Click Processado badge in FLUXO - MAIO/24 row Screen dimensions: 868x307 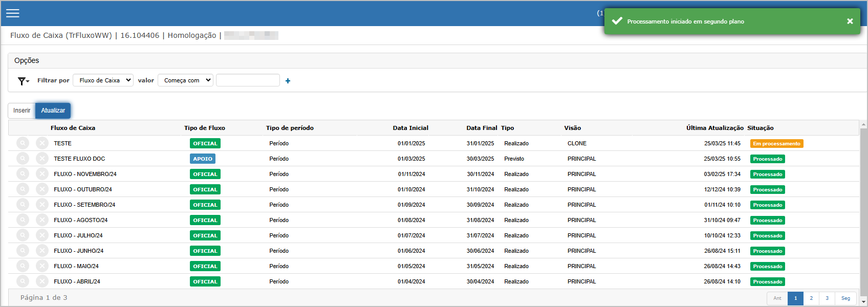coord(768,267)
